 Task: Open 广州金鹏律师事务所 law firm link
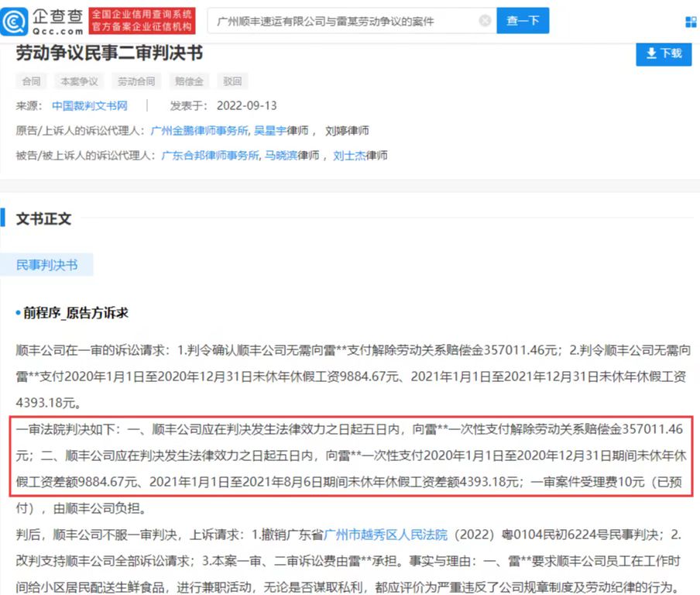click(199, 131)
